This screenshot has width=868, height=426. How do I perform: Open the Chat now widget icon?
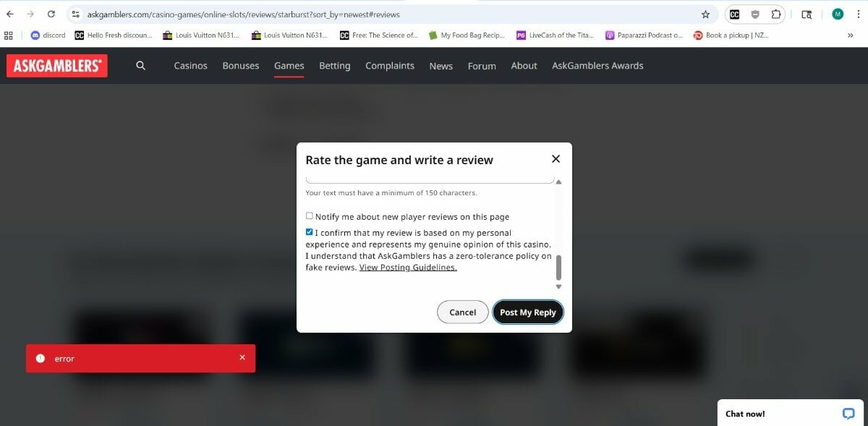click(x=848, y=413)
